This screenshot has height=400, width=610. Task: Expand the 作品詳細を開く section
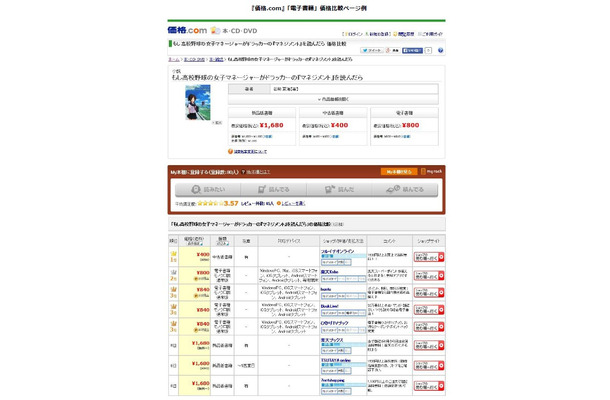click(x=333, y=99)
